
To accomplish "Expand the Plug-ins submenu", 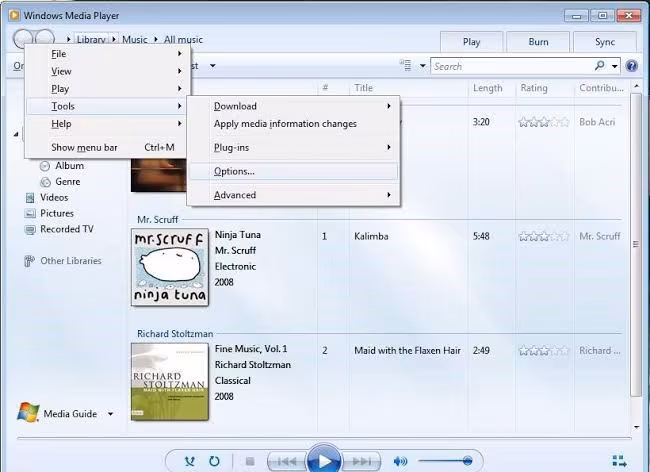I will (293, 148).
